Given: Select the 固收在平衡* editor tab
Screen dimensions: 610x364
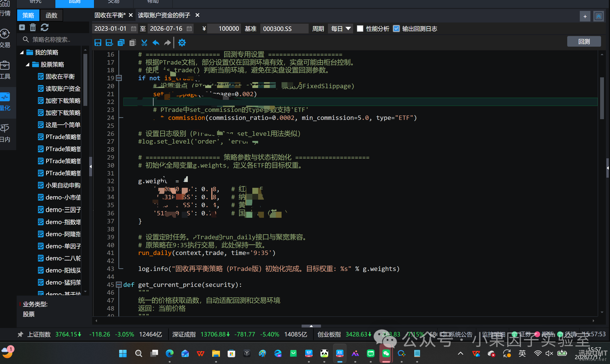Looking at the screenshot, I should 110,15.
